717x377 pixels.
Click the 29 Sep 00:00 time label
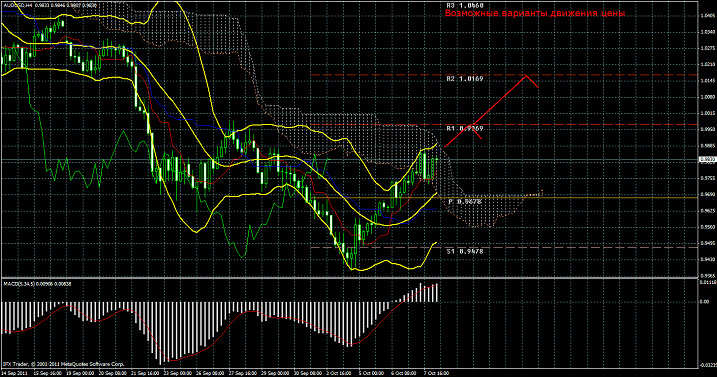[x=275, y=373]
